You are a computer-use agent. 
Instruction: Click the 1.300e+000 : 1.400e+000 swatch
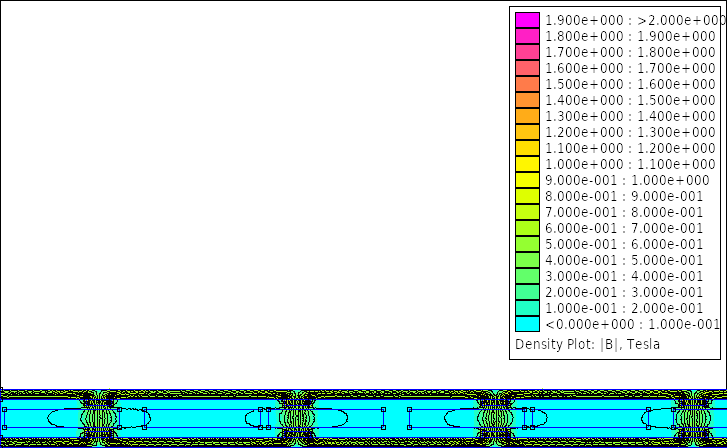pyautogui.click(x=527, y=116)
